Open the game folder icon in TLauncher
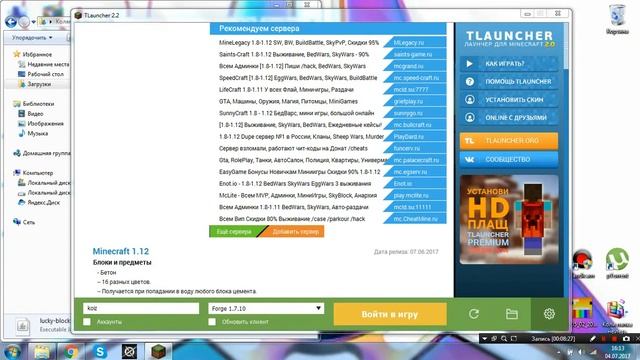The image size is (640, 360). [x=511, y=314]
